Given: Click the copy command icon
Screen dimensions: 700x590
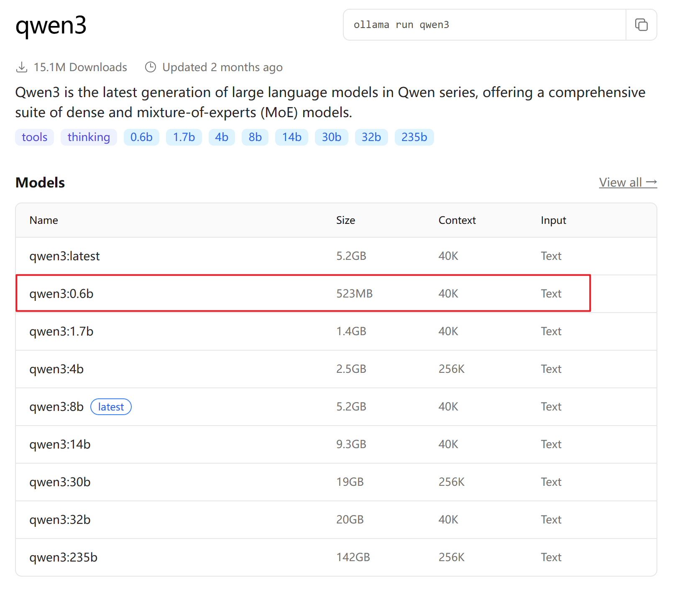Looking at the screenshot, I should coord(641,25).
